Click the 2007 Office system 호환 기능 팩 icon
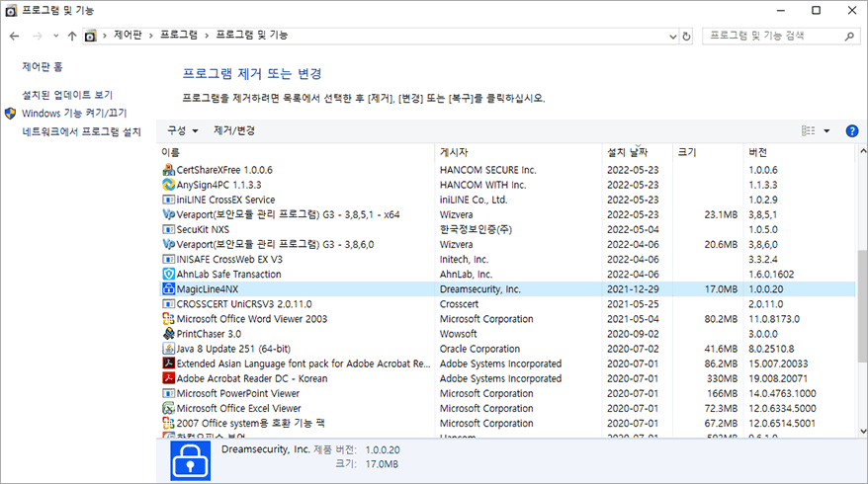 pyautogui.click(x=168, y=423)
